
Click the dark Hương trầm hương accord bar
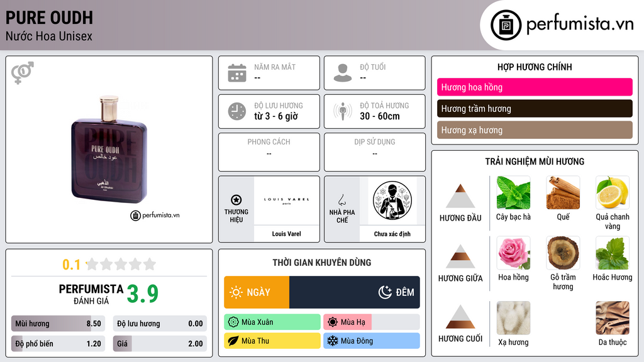(535, 108)
